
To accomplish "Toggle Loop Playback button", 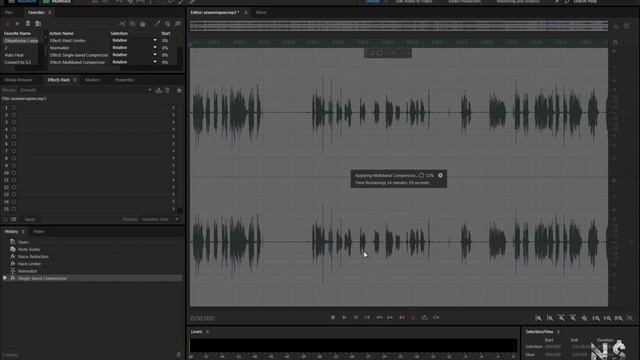I will [x=424, y=317].
